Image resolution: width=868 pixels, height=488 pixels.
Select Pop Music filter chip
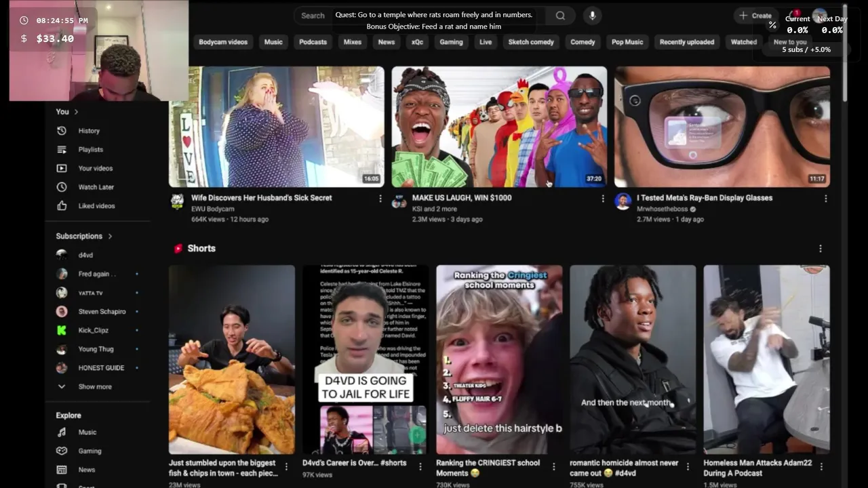tap(627, 42)
